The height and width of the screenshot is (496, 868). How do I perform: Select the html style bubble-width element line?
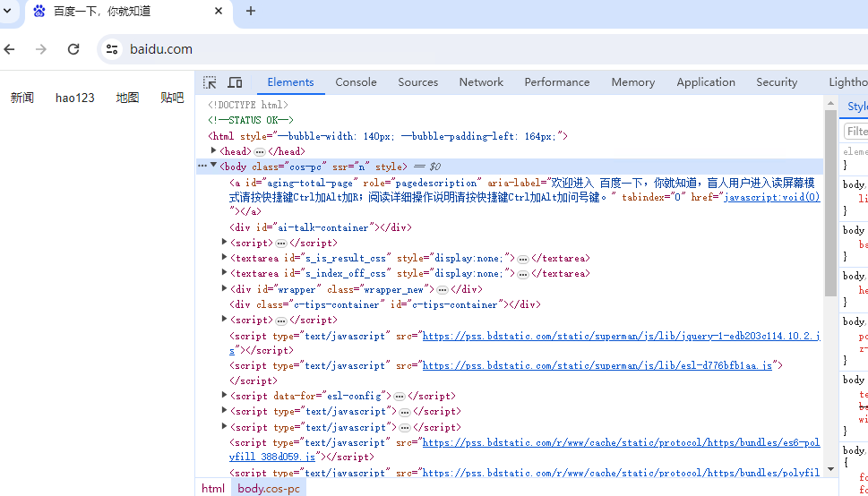click(x=388, y=136)
